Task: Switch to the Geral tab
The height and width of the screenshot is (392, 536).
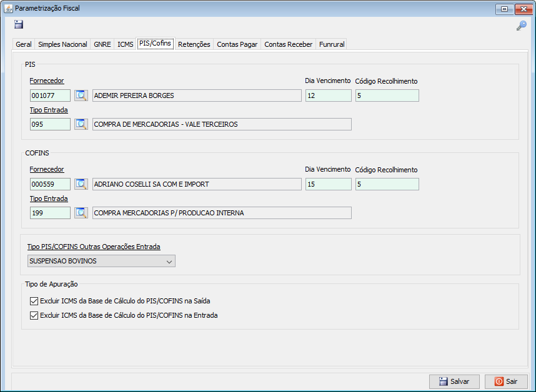Action: [x=24, y=45]
